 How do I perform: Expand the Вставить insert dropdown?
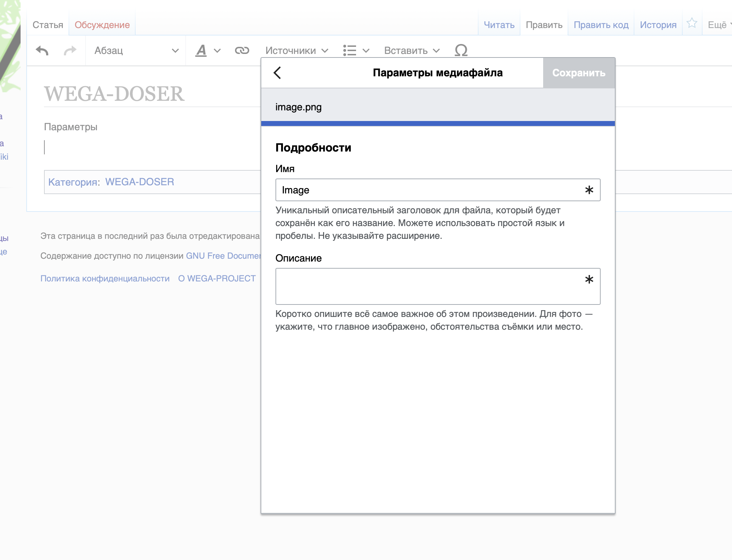(412, 51)
